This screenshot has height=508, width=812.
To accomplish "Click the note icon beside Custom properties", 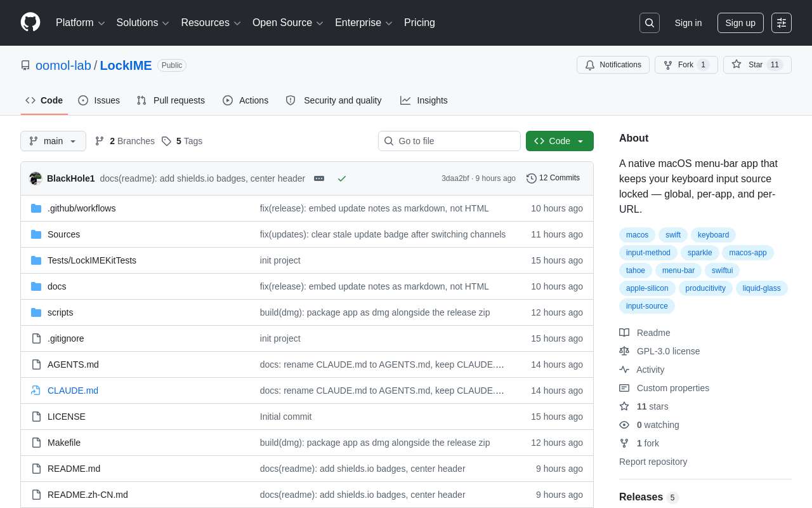I will tap(624, 388).
